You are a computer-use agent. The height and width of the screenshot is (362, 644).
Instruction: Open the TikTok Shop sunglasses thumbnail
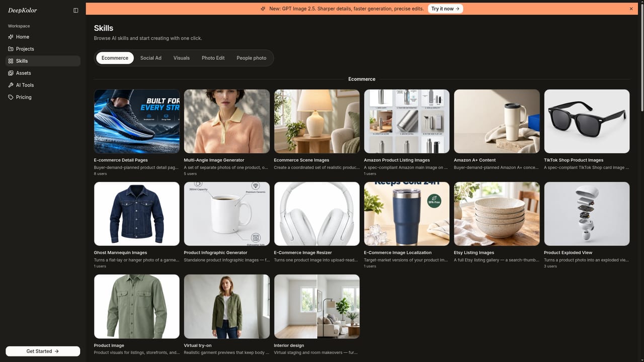tap(587, 121)
